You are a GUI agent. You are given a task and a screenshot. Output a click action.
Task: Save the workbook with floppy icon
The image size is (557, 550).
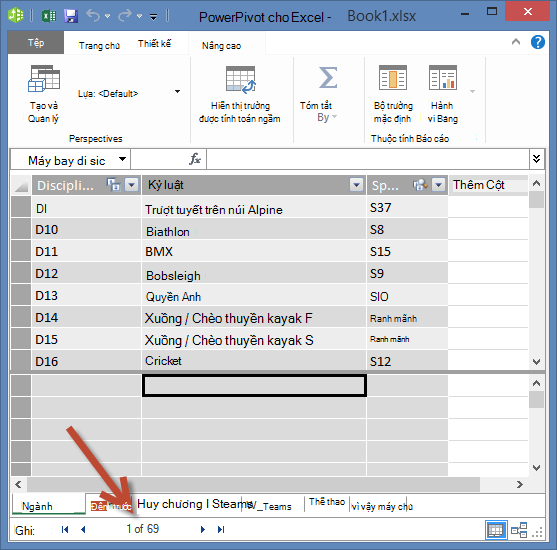71,16
